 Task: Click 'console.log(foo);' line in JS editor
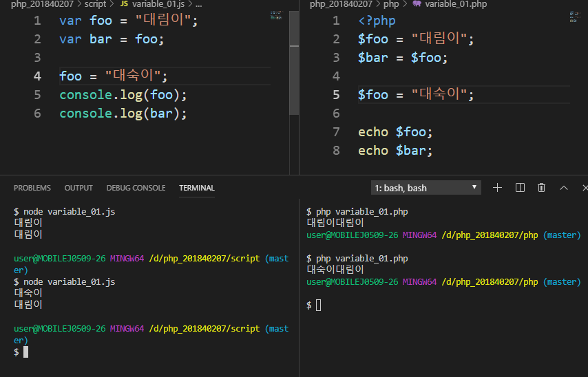[123, 95]
